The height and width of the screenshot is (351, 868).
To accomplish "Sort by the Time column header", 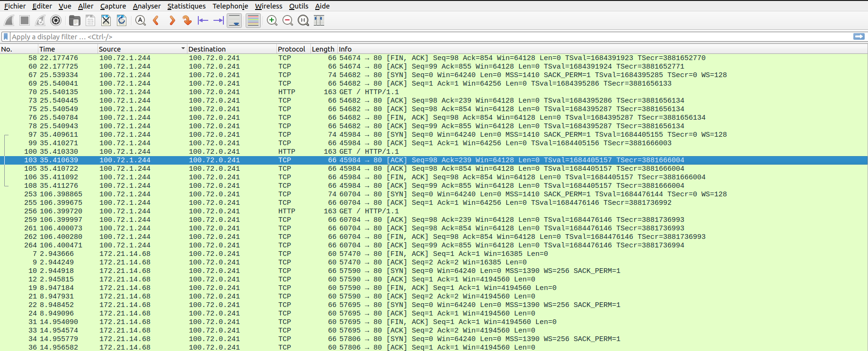I will click(68, 49).
